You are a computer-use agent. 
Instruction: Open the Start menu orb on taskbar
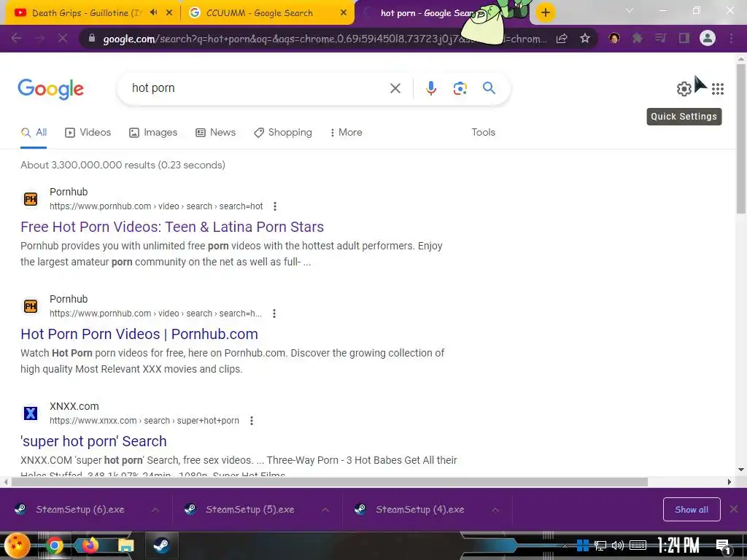(18, 545)
